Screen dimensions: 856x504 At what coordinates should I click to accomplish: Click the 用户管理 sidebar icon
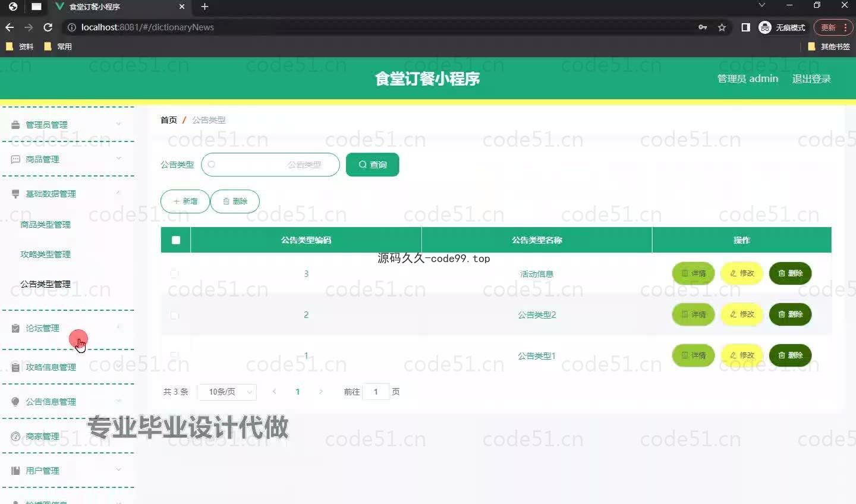pyautogui.click(x=15, y=471)
